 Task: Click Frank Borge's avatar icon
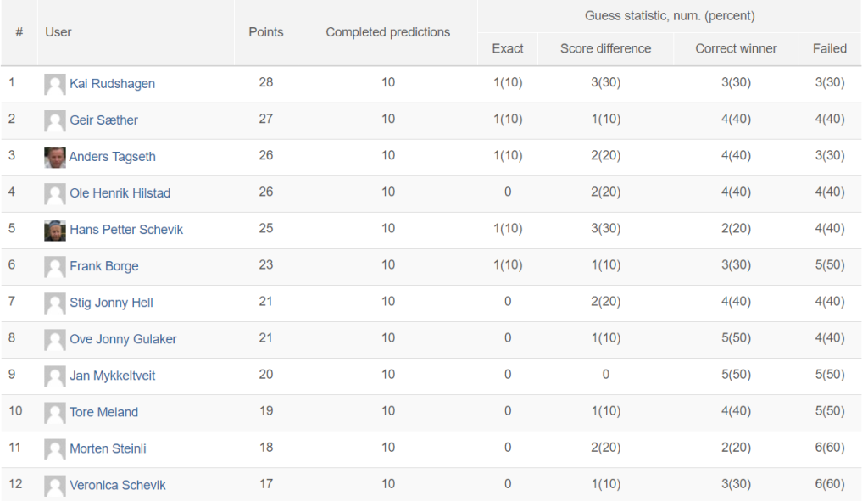click(55, 267)
